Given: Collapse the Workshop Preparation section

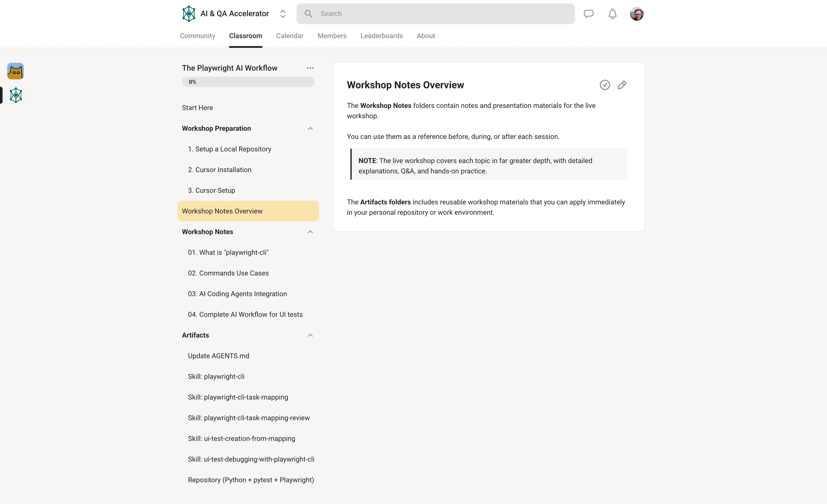Looking at the screenshot, I should [310, 129].
